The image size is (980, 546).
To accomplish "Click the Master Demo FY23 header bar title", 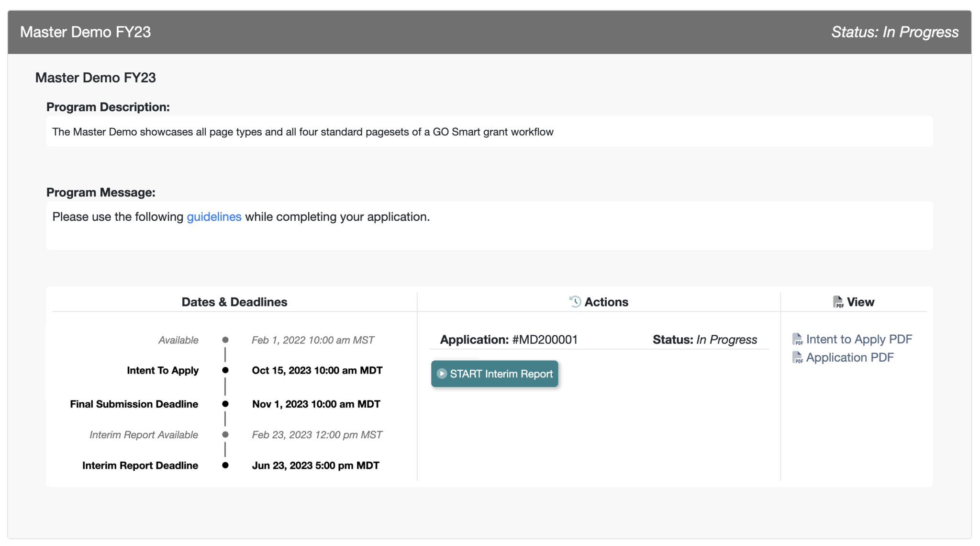I will tap(86, 32).
